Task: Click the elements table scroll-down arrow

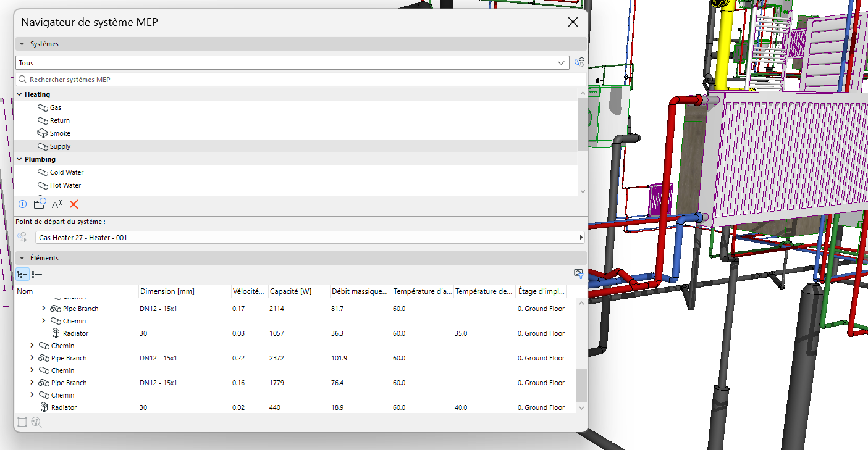Action: tap(581, 408)
